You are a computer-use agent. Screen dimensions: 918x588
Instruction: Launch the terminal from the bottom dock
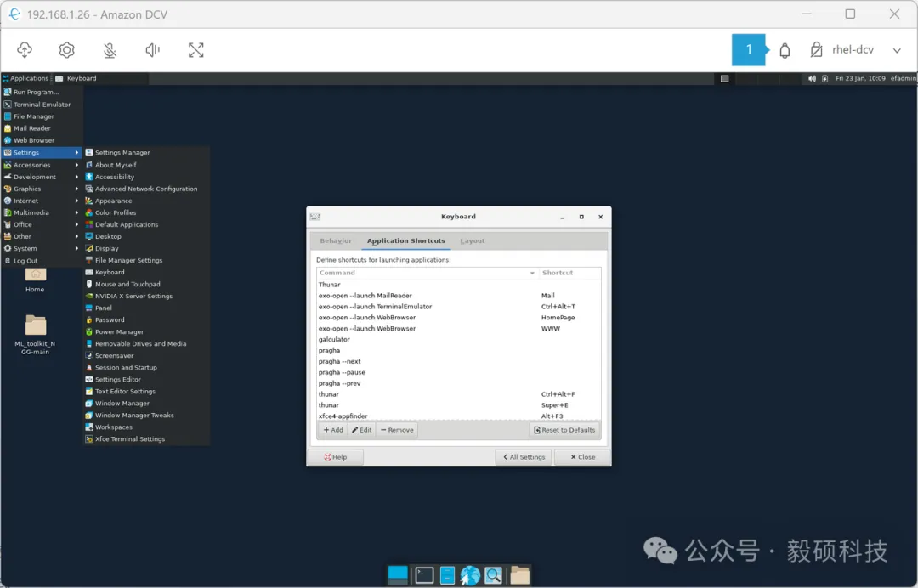click(424, 575)
